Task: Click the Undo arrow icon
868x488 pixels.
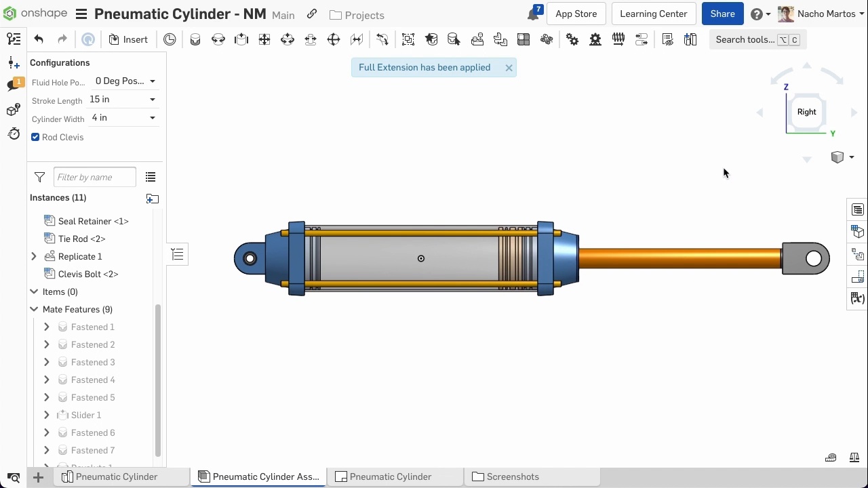Action: coord(39,39)
